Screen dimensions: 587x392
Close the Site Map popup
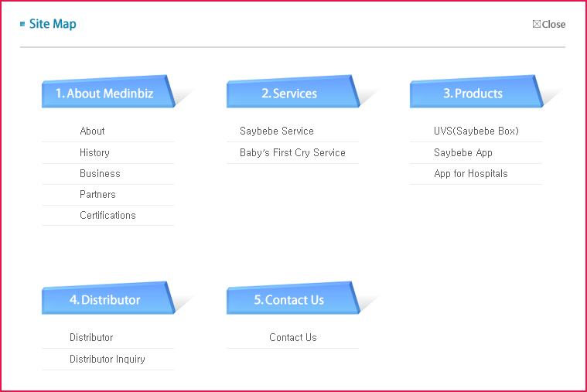tap(549, 24)
